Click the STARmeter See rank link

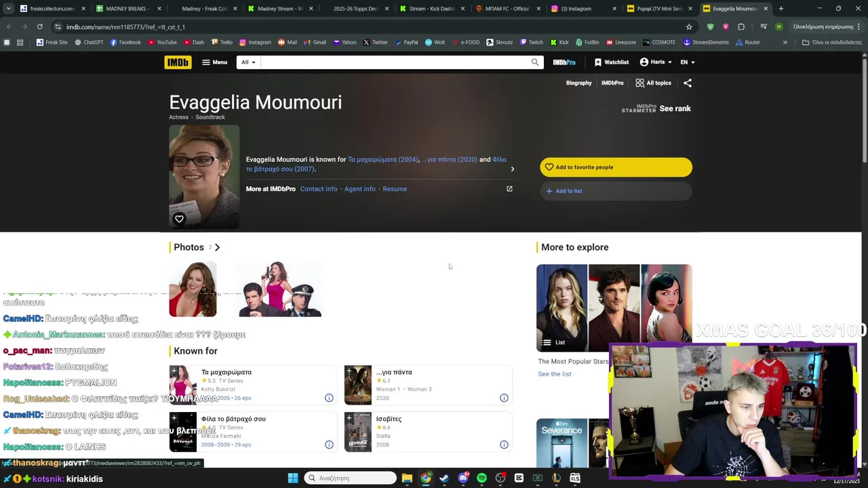pyautogui.click(x=675, y=108)
